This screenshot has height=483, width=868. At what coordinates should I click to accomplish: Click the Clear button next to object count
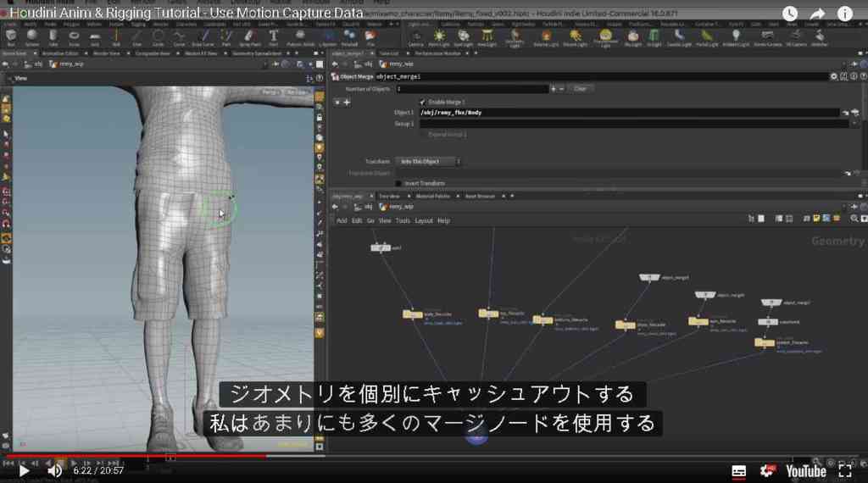click(580, 88)
